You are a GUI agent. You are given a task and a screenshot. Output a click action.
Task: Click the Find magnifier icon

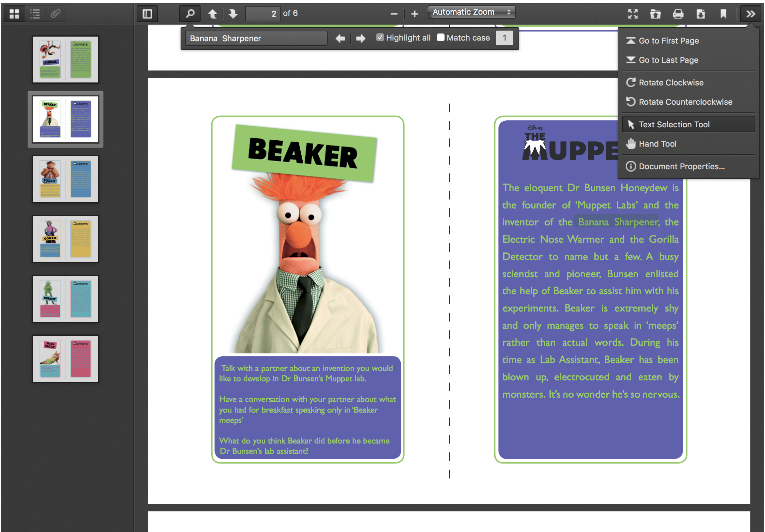pos(190,14)
